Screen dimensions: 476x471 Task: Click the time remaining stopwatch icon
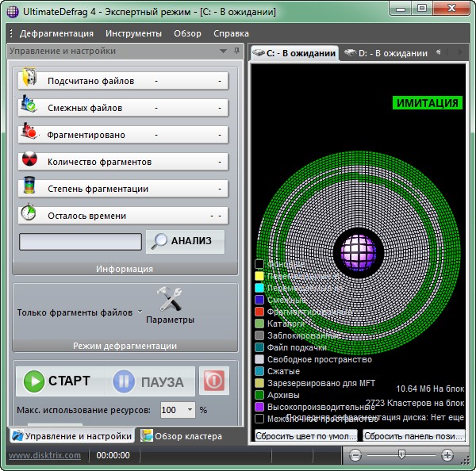[x=29, y=215]
